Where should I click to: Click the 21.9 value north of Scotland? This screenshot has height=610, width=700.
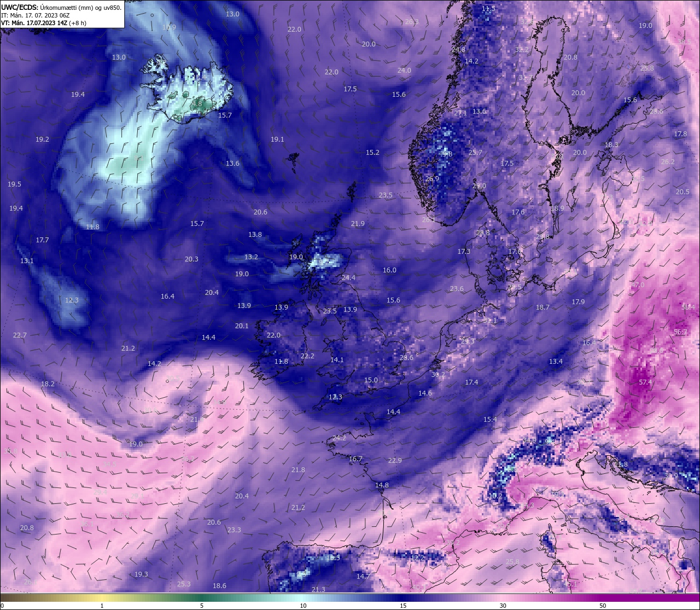coord(358,224)
